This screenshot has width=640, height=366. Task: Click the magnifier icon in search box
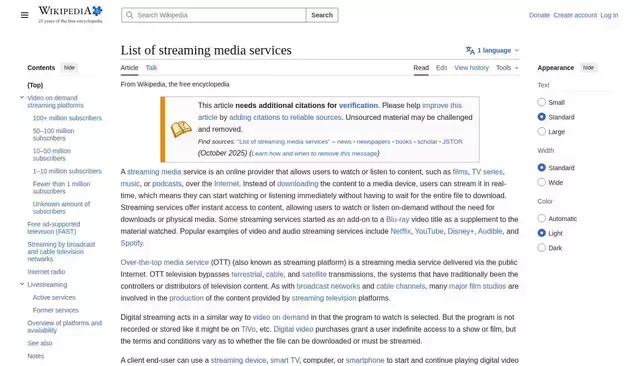click(x=129, y=15)
